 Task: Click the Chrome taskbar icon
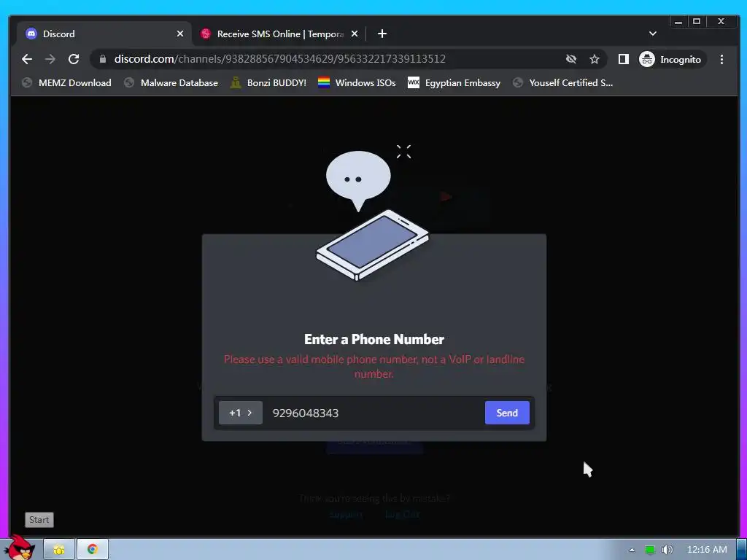[93, 550]
